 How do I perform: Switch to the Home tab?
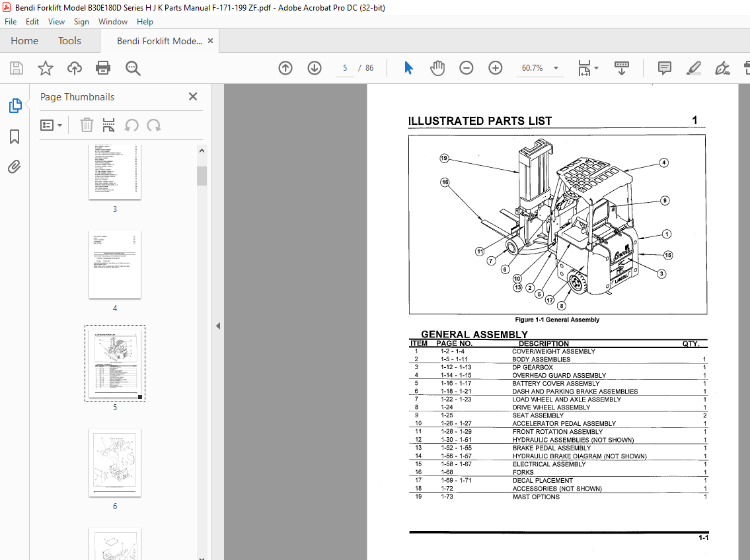tap(24, 41)
